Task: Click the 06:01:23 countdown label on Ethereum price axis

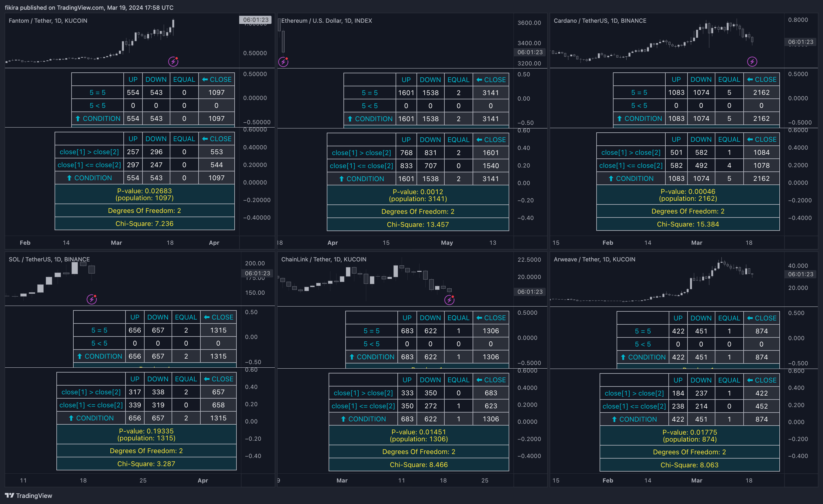Action: 530,52
